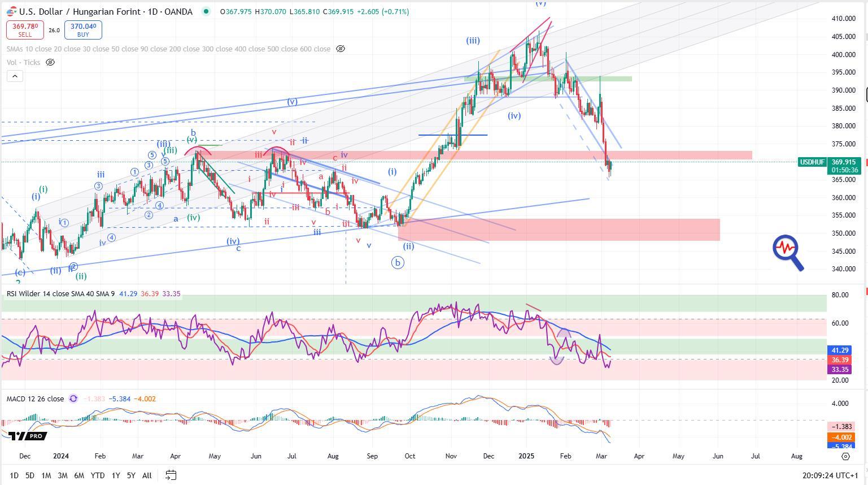This screenshot has height=485, width=868.
Task: Toggle visibility of SMAs indicator
Action: click(x=341, y=49)
